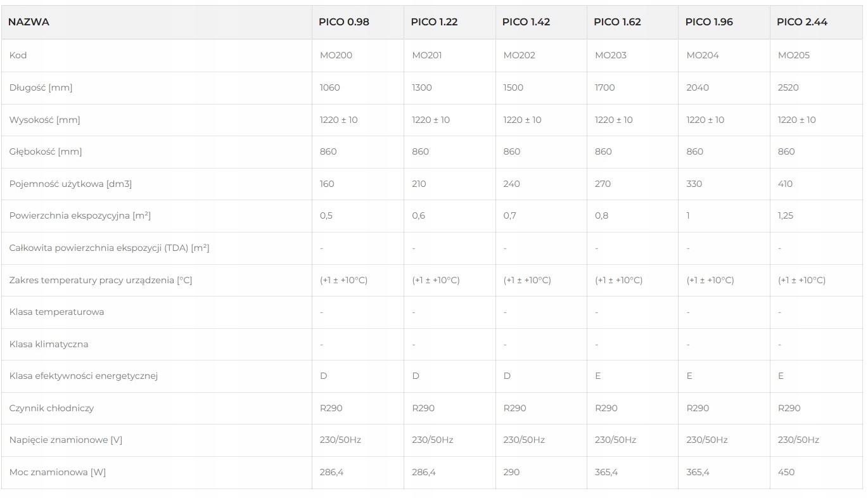Click the Czynnik chłodniczy row label

51,408
